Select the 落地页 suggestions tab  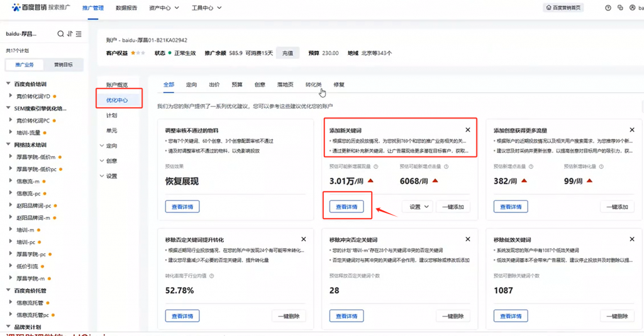285,85
